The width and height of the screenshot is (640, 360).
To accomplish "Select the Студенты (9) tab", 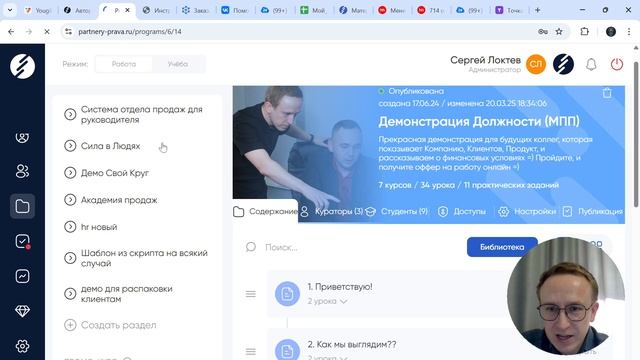I will (x=397, y=211).
